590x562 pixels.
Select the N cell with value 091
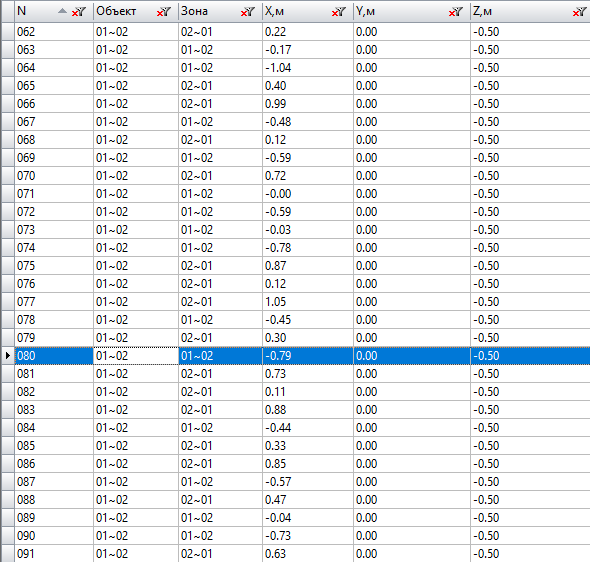[x=54, y=554]
